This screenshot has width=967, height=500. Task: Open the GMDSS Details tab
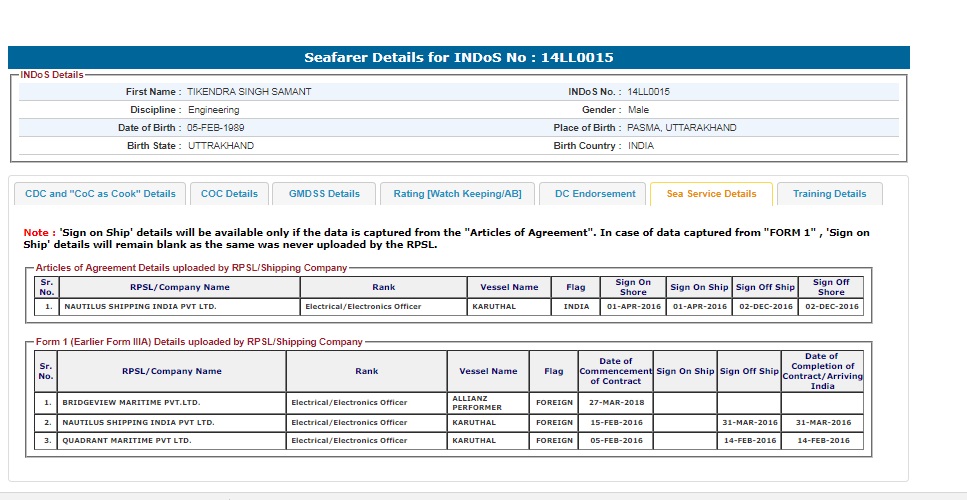(x=324, y=194)
